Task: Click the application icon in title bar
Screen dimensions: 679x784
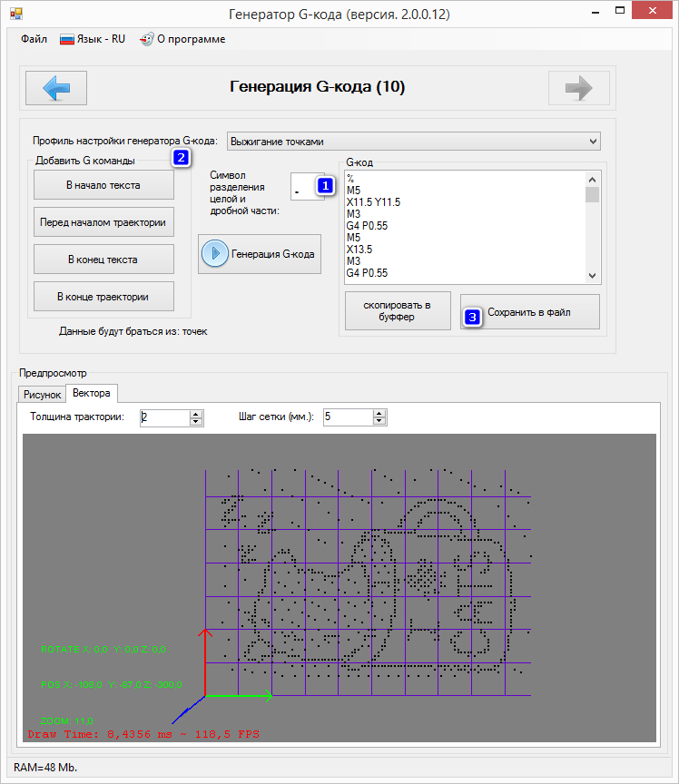Action: point(16,14)
